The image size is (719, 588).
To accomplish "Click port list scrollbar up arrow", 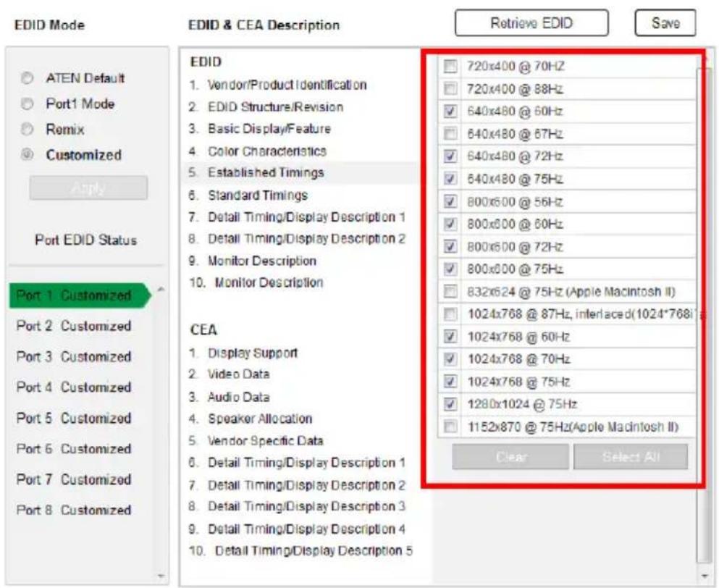I will point(161,290).
